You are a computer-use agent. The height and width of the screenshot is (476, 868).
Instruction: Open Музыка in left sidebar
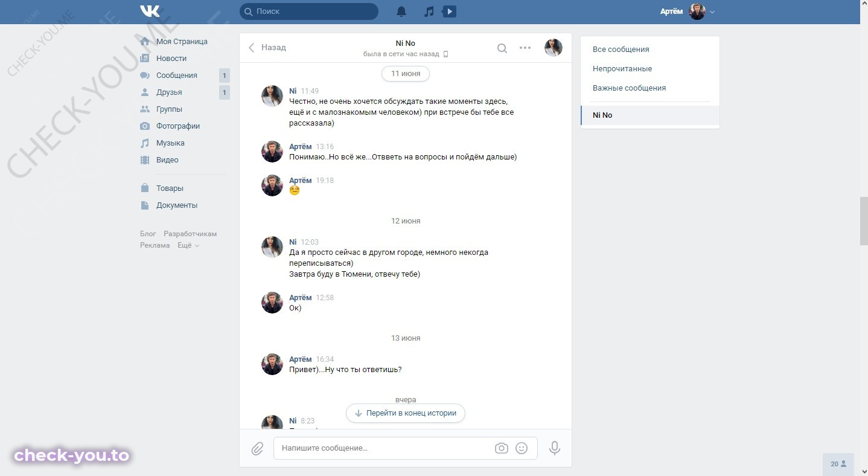tap(170, 143)
